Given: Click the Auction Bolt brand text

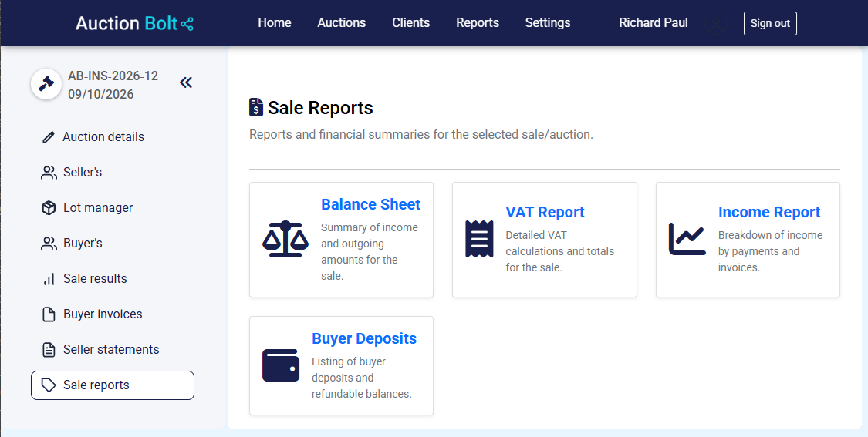Looking at the screenshot, I should 127,23.
